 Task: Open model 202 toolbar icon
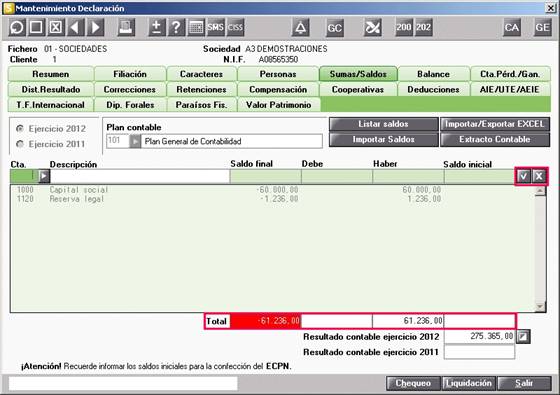point(423,28)
